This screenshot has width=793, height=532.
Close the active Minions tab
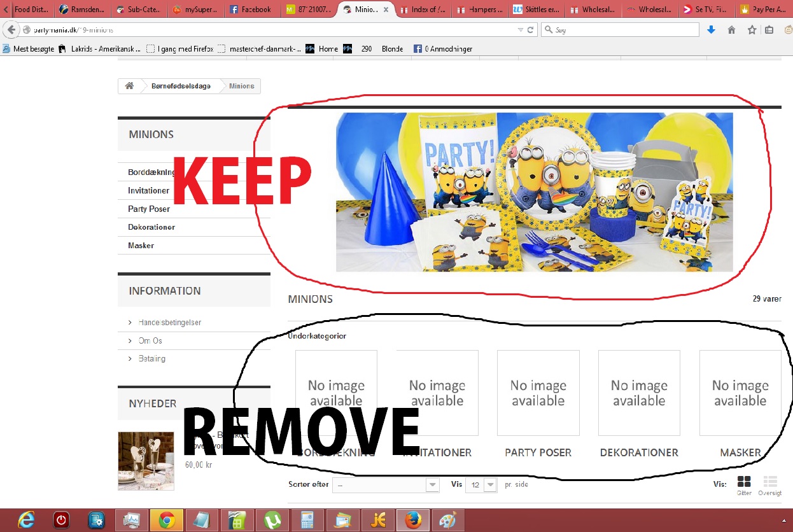(386, 10)
